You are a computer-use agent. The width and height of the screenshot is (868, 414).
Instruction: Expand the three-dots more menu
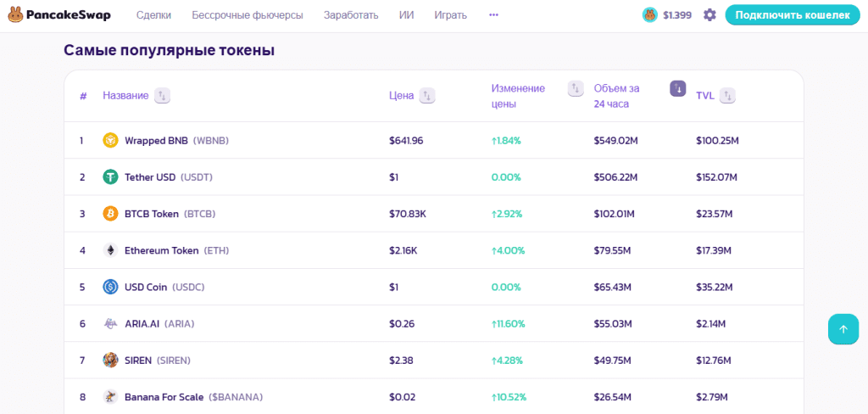(494, 15)
